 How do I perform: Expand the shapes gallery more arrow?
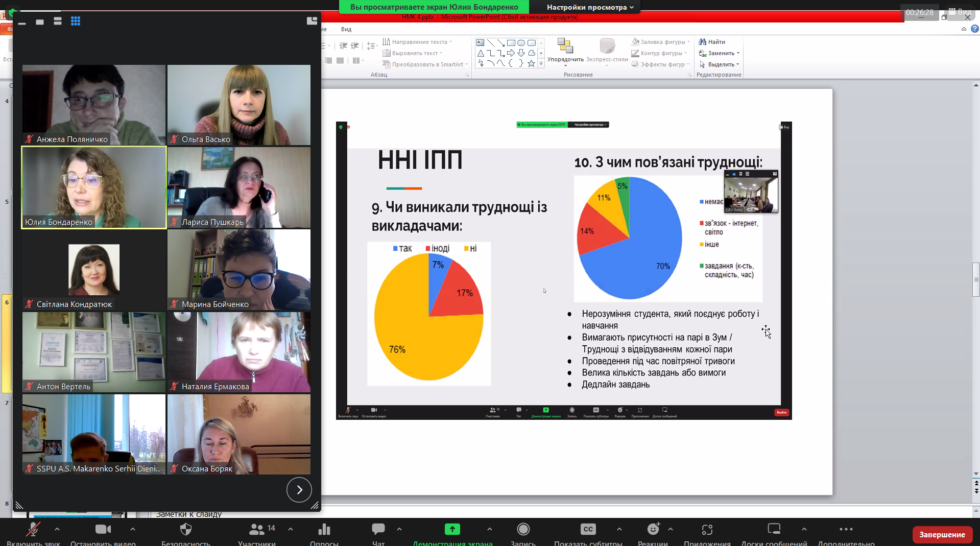point(541,64)
